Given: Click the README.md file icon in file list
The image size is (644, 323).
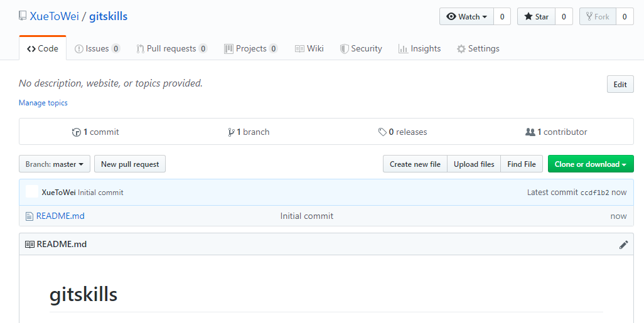Looking at the screenshot, I should (x=29, y=216).
